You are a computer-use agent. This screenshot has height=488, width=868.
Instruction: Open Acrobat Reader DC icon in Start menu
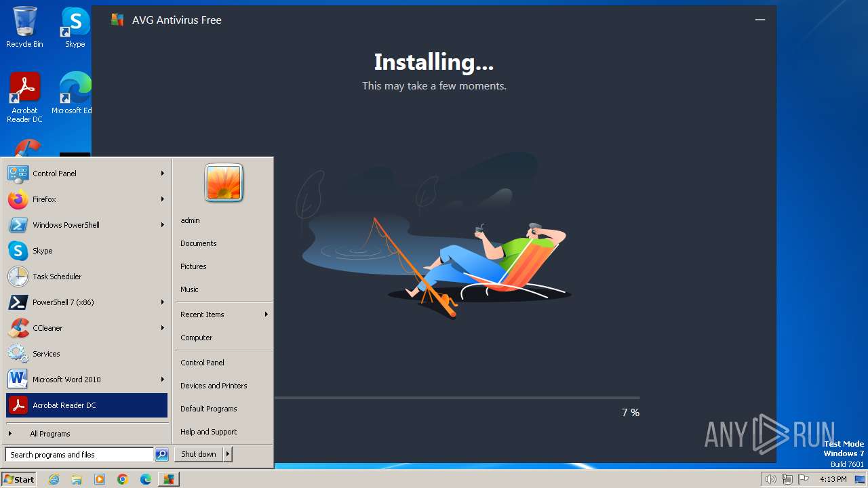click(18, 405)
